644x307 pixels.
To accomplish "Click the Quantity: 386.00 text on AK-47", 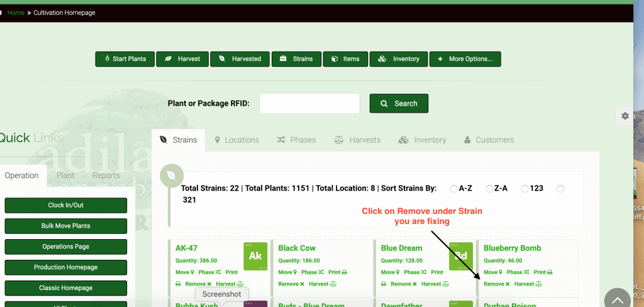I will tap(196, 260).
